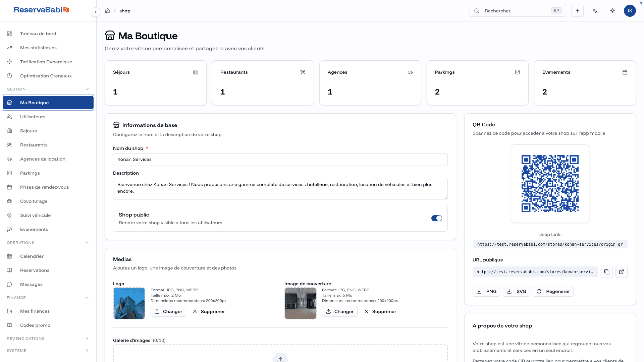Expand the SYSTEME sidebar section
Viewport: 644px width, 362px height.
[x=87, y=351]
